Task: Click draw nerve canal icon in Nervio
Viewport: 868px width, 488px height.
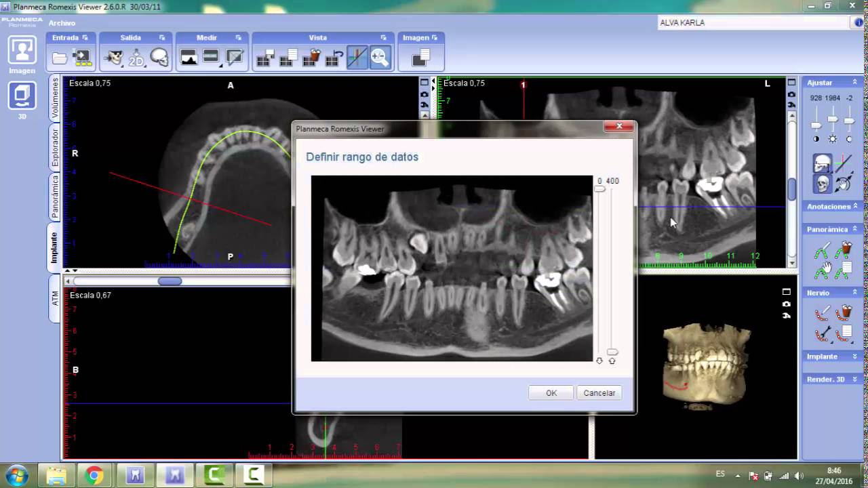Action: point(822,314)
